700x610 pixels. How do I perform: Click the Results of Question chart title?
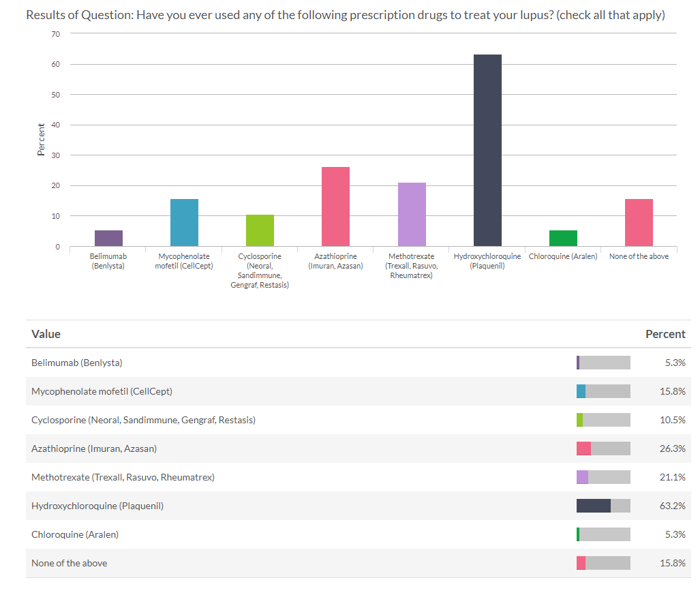[x=345, y=15]
